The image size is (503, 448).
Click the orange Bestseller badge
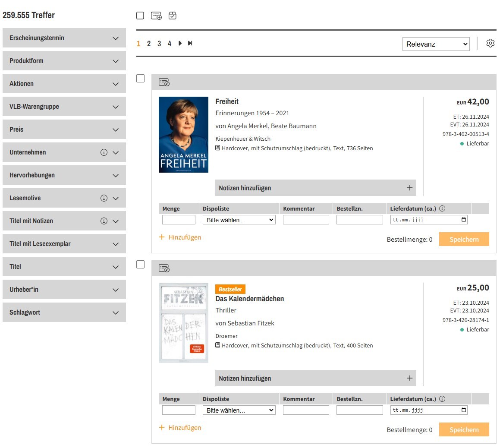pyautogui.click(x=230, y=289)
